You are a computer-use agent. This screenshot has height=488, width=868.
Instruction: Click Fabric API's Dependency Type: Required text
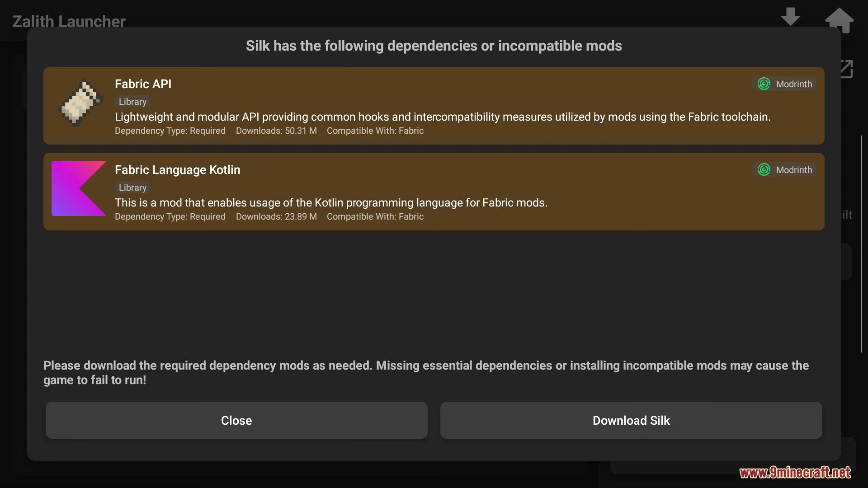tap(170, 131)
